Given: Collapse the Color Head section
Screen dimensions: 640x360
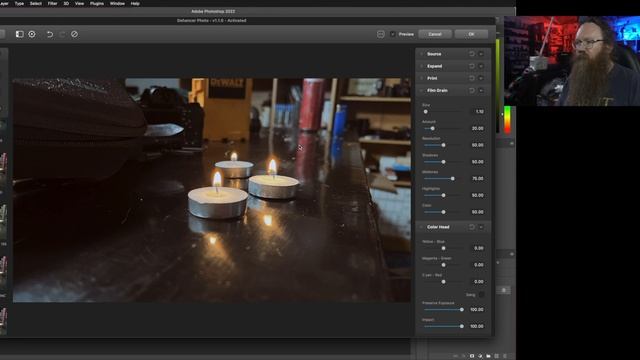Looking at the screenshot, I should tap(422, 227).
